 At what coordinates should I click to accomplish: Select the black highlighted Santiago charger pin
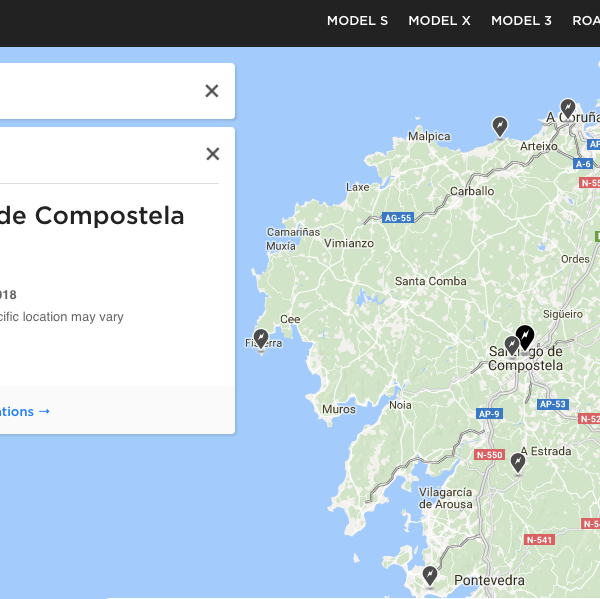pyautogui.click(x=525, y=338)
